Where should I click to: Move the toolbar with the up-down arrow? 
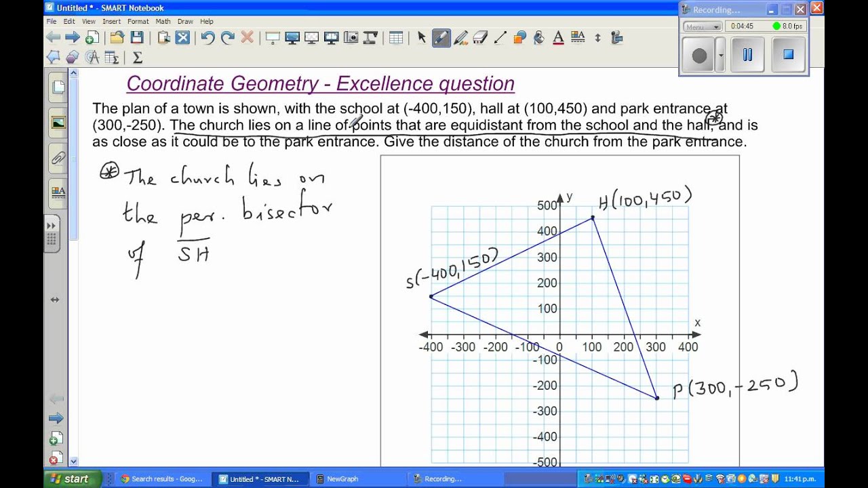click(x=597, y=37)
